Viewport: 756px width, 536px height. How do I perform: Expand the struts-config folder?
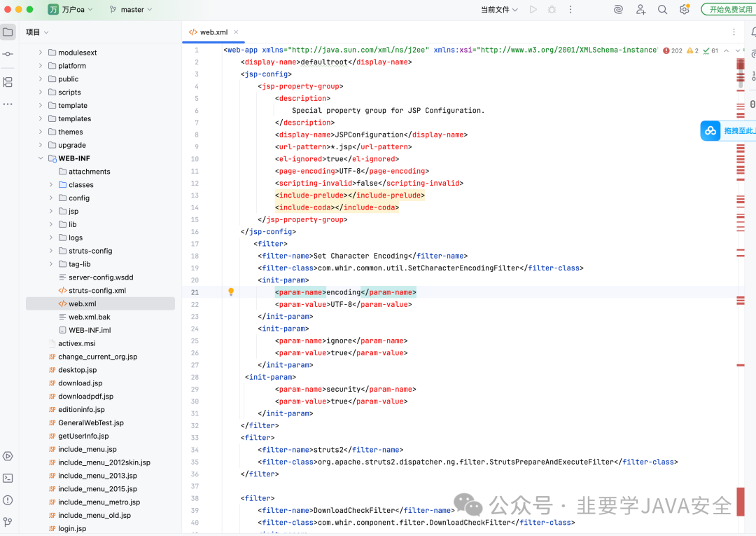50,251
